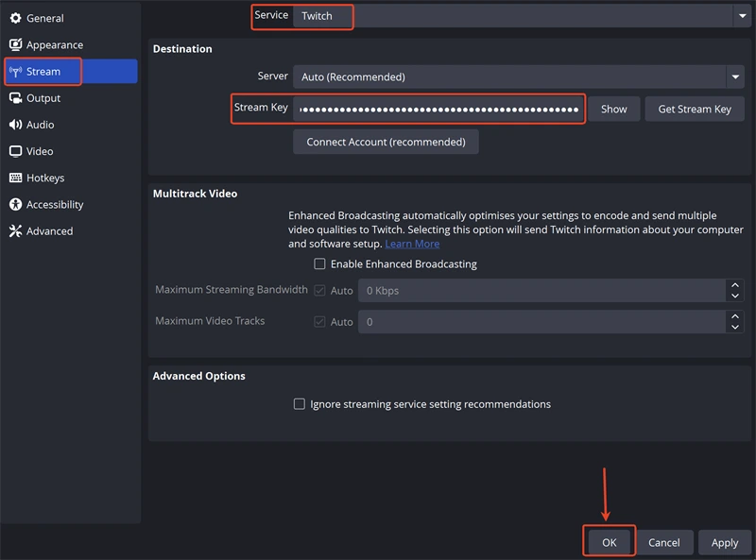756x560 pixels.
Task: Enable Enhanced Broadcasting checkbox
Action: (x=319, y=264)
